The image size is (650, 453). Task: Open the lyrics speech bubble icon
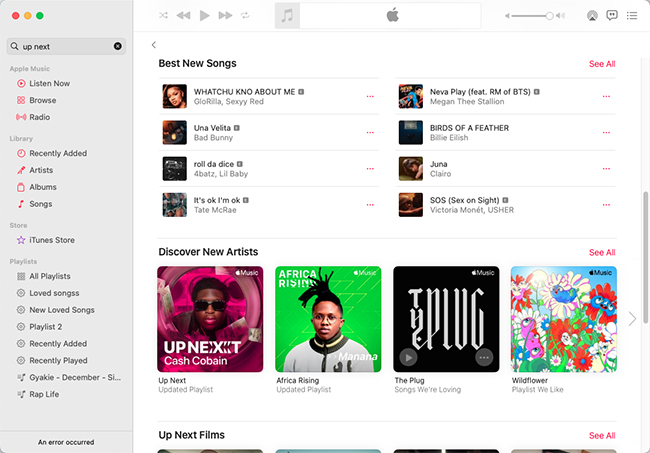click(612, 16)
